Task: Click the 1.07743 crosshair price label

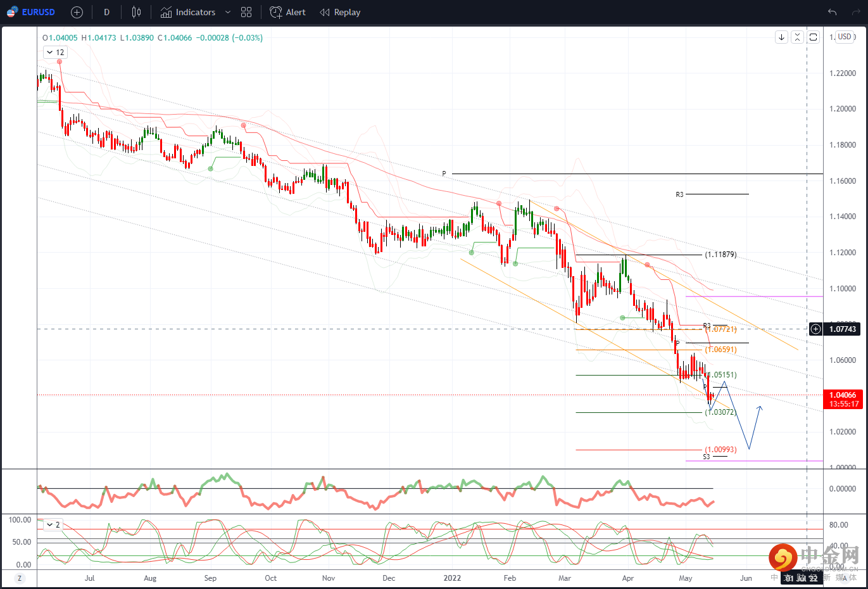Action: [x=843, y=329]
